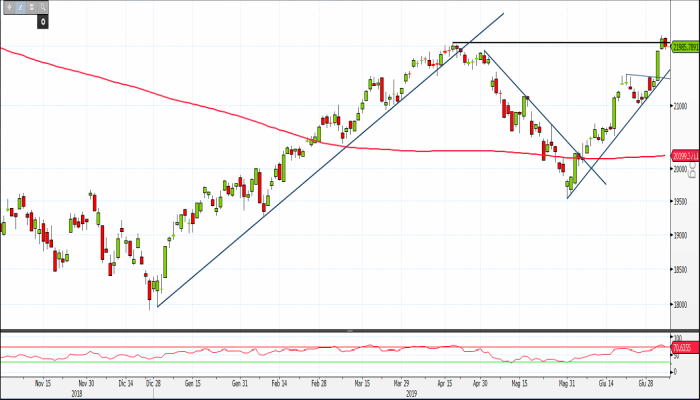Image resolution: width=700 pixels, height=400 pixels.
Task: Click the 2019 year label
Action: point(412,394)
